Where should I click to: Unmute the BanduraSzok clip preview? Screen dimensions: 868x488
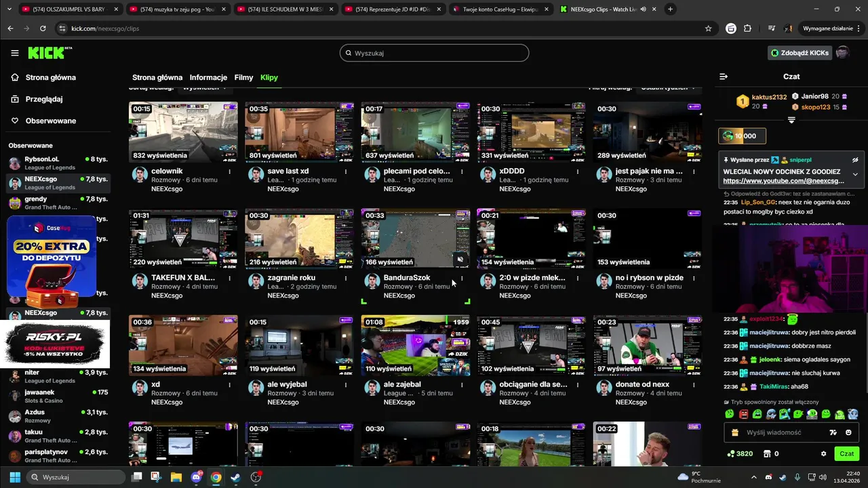click(x=460, y=260)
